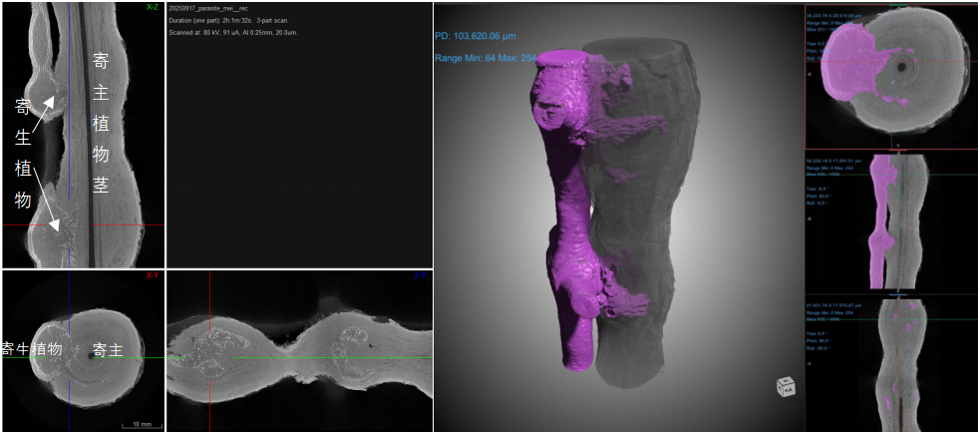Click the 寄主 label in the X-Y view
980x434 pixels.
click(x=107, y=350)
